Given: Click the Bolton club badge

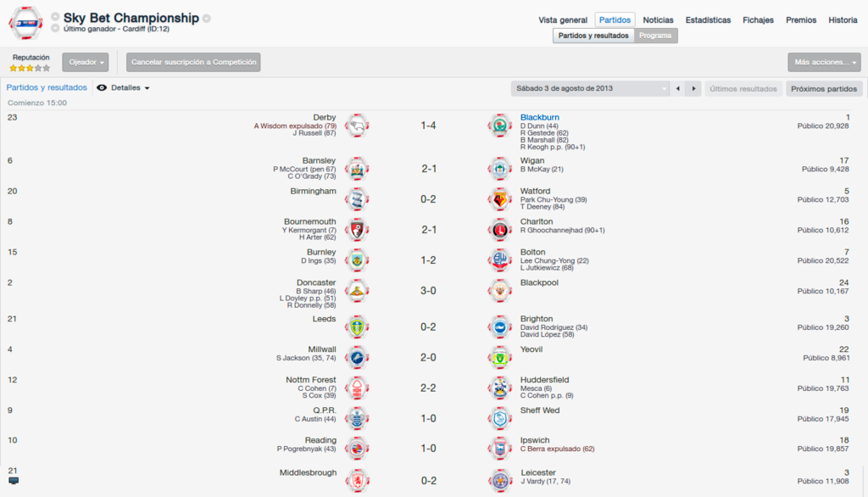Looking at the screenshot, I should coord(500,260).
